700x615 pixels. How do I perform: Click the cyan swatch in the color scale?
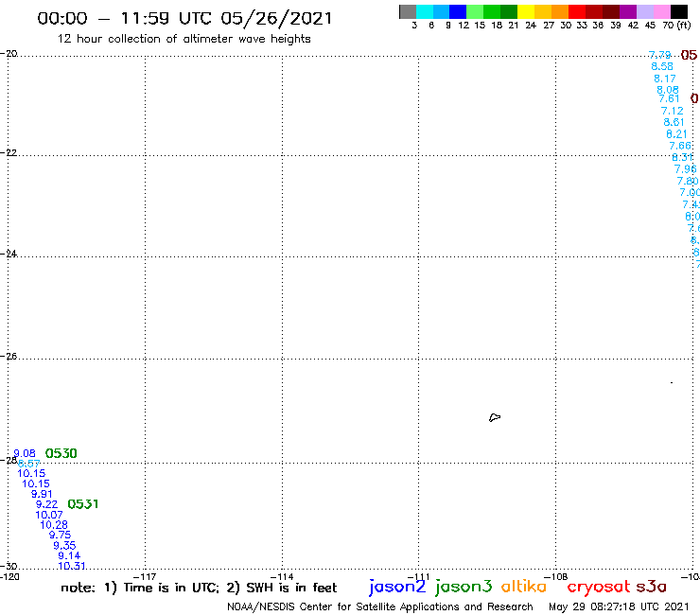point(425,11)
